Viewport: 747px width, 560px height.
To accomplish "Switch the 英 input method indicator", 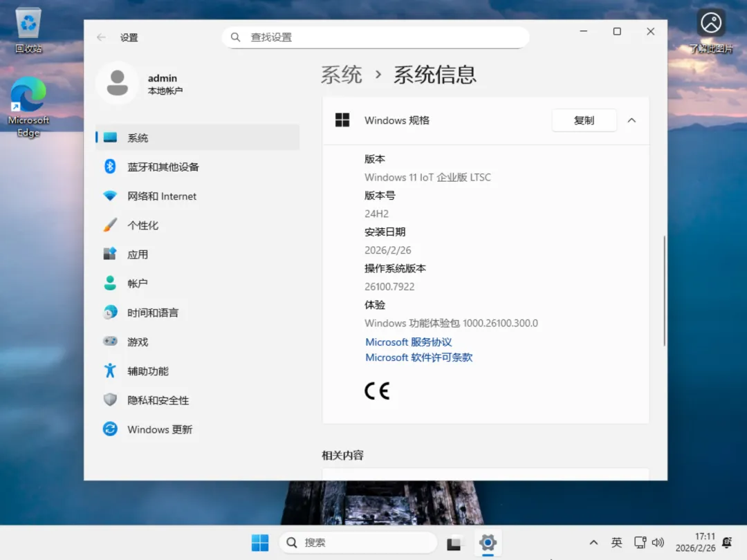I will point(616,543).
